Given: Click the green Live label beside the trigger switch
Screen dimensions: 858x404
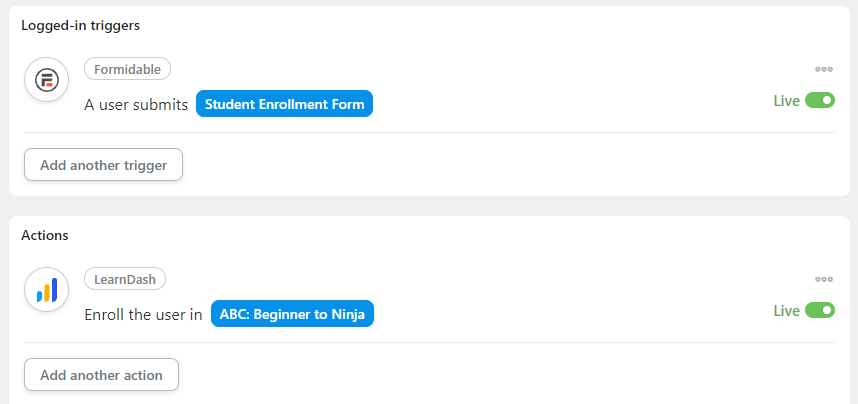Looking at the screenshot, I should pos(786,101).
